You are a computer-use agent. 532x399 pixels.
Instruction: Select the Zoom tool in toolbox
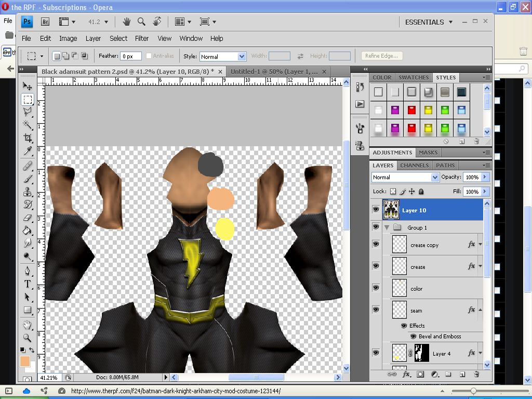click(x=28, y=338)
